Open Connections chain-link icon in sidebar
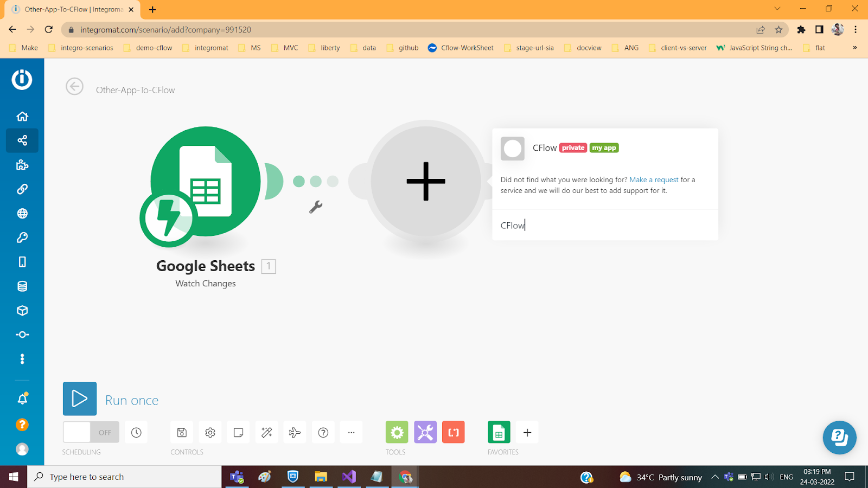 click(x=22, y=189)
